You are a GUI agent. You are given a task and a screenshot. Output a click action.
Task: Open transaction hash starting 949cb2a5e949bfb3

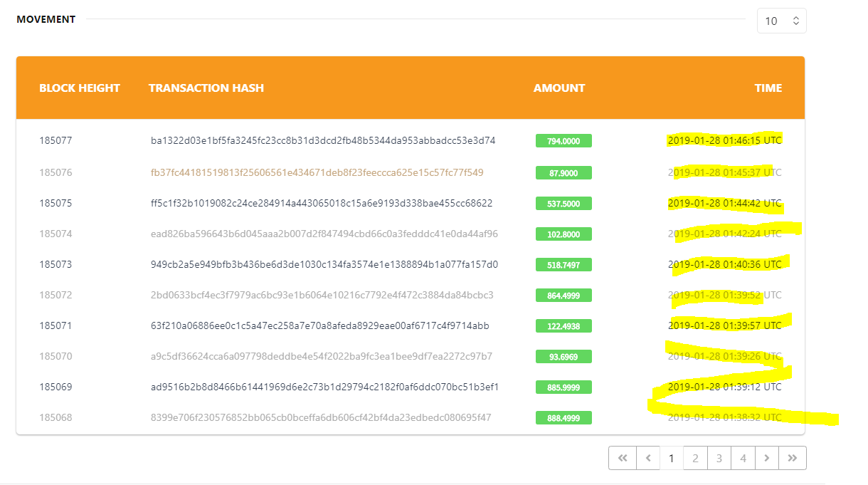click(324, 264)
